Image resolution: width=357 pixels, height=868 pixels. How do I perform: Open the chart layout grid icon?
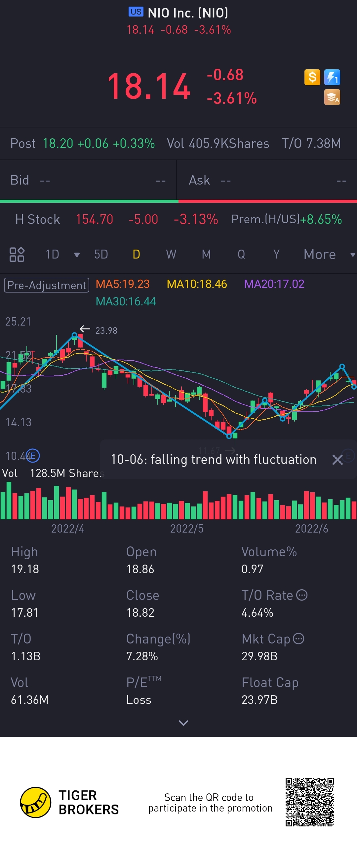(17, 255)
